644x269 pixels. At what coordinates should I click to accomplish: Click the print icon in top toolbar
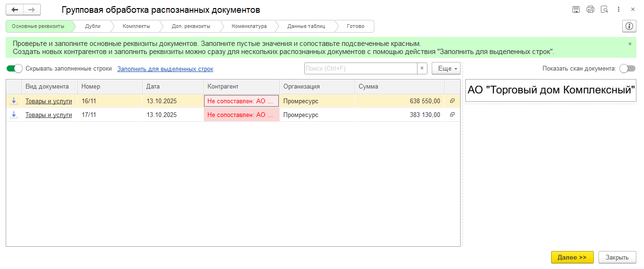click(590, 9)
